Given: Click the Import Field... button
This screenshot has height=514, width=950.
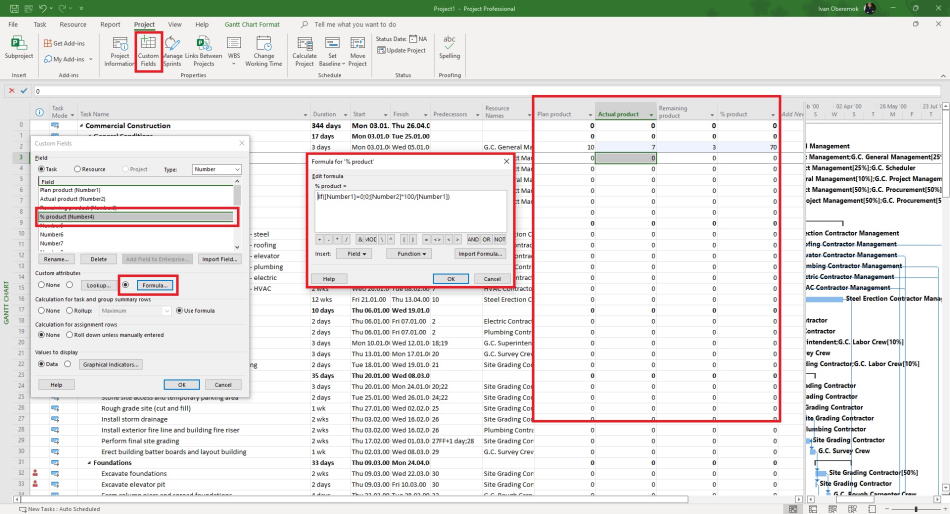Looking at the screenshot, I should coord(219,259).
